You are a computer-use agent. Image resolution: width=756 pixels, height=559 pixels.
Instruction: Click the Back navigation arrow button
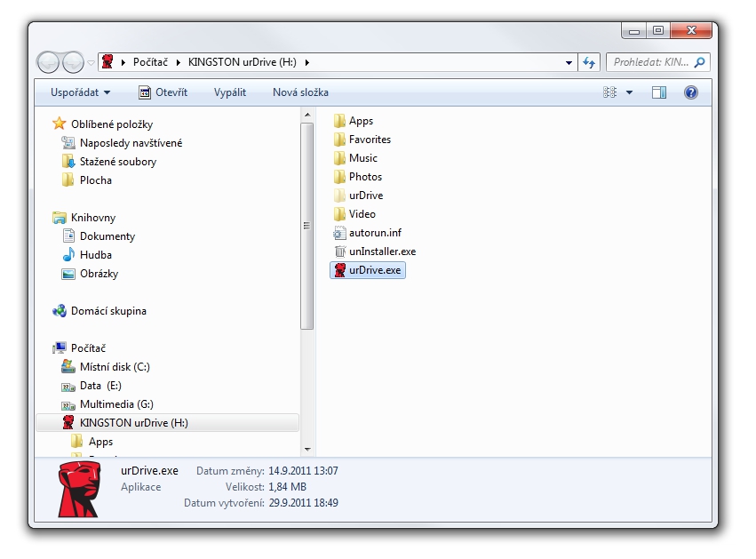48,62
